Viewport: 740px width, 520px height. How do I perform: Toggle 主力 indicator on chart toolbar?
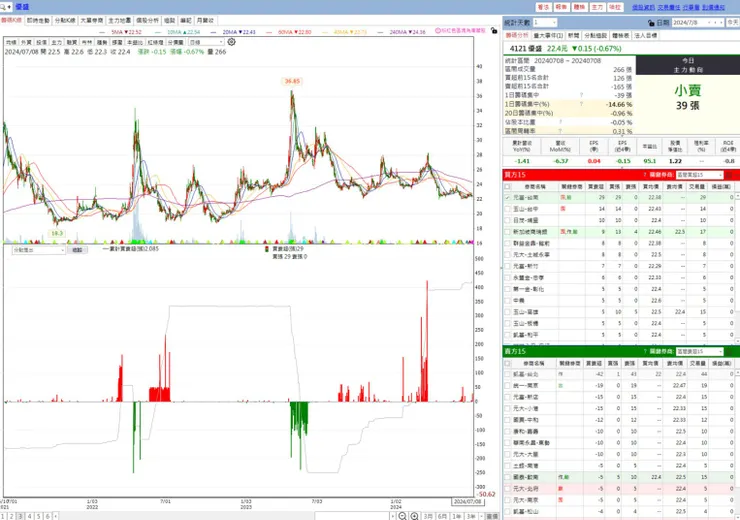pos(57,42)
